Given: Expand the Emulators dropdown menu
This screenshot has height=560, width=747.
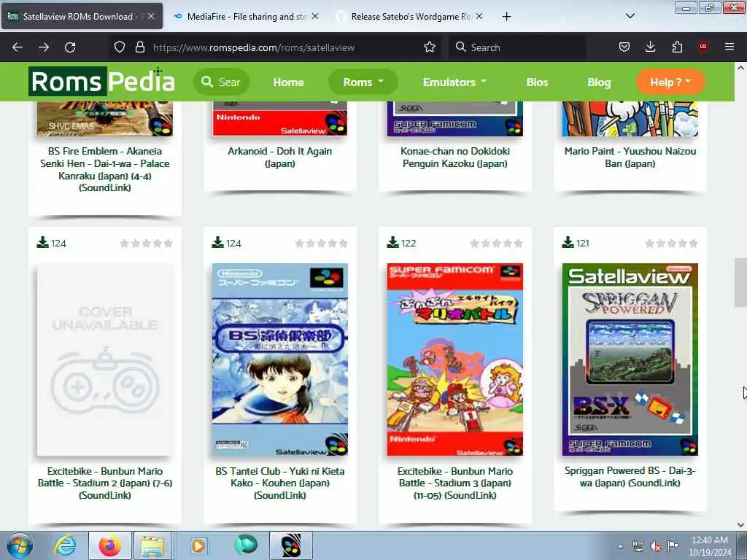Looking at the screenshot, I should coord(454,82).
